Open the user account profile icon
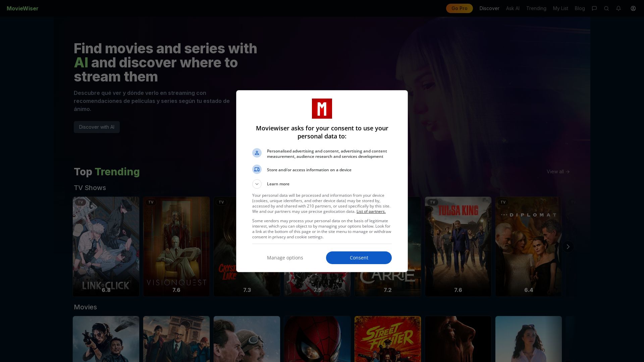Image resolution: width=644 pixels, height=362 pixels. [633, 8]
